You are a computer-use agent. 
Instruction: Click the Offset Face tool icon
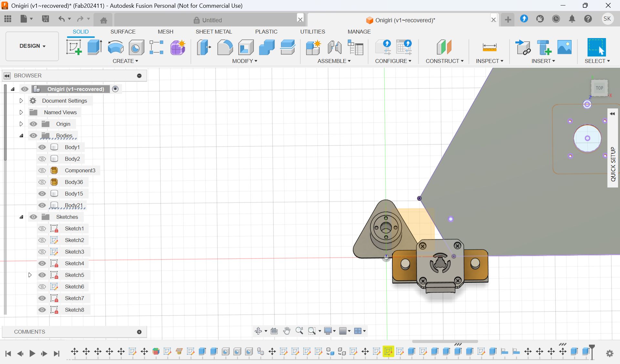288,47
